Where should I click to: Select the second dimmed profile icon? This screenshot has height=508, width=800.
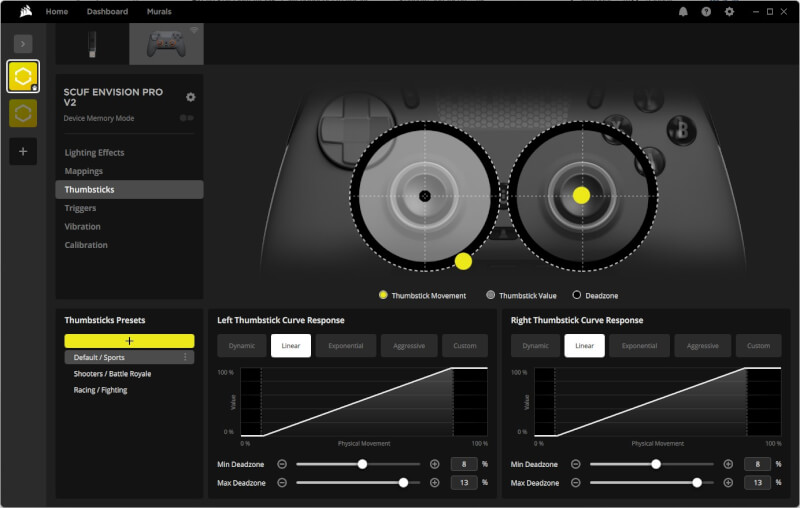coord(23,113)
